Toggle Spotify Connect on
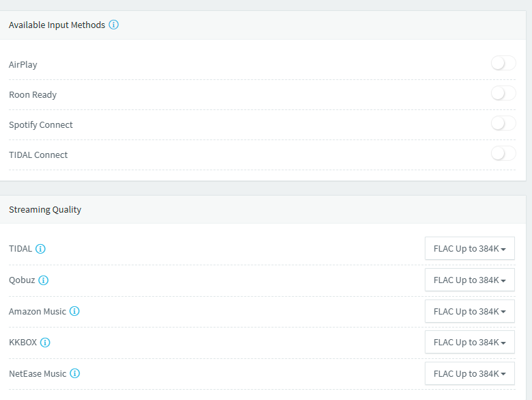Image resolution: width=532 pixels, height=400 pixels. (503, 124)
